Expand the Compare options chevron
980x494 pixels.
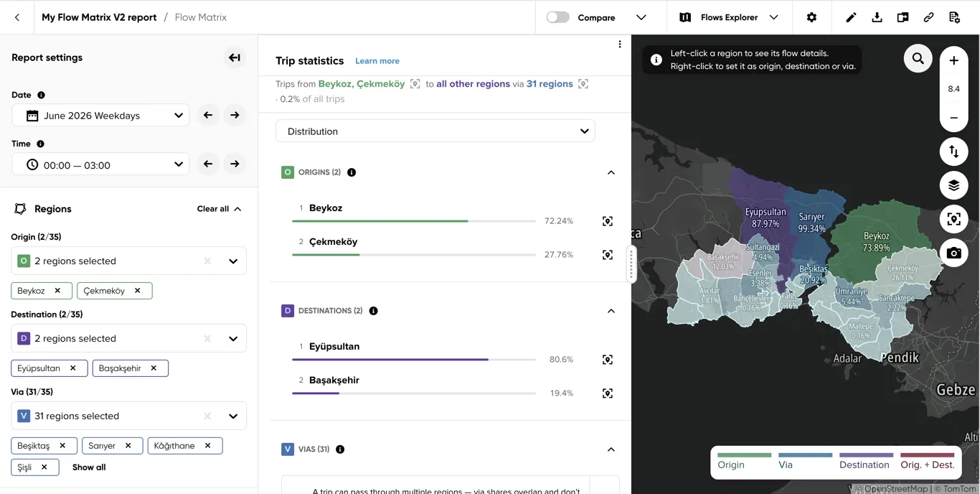(x=641, y=17)
